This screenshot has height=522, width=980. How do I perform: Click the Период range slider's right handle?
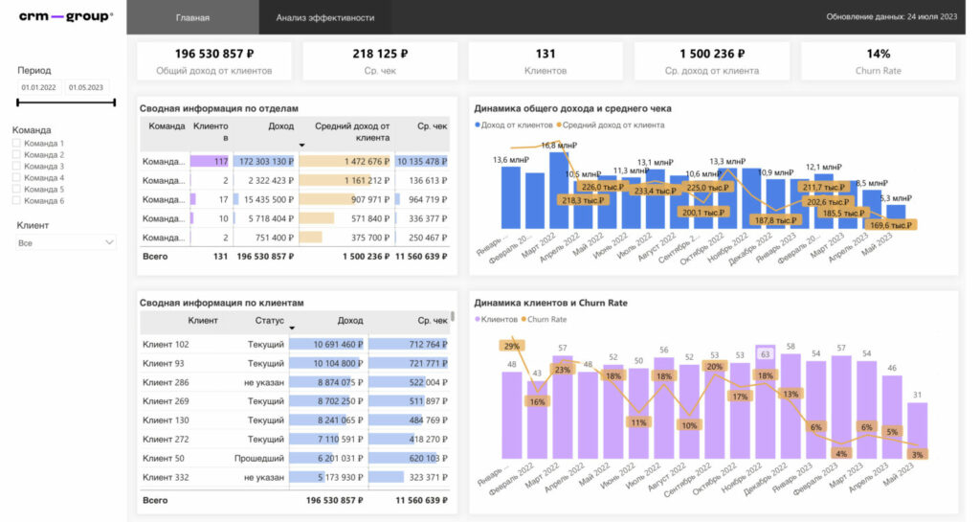pyautogui.click(x=115, y=102)
